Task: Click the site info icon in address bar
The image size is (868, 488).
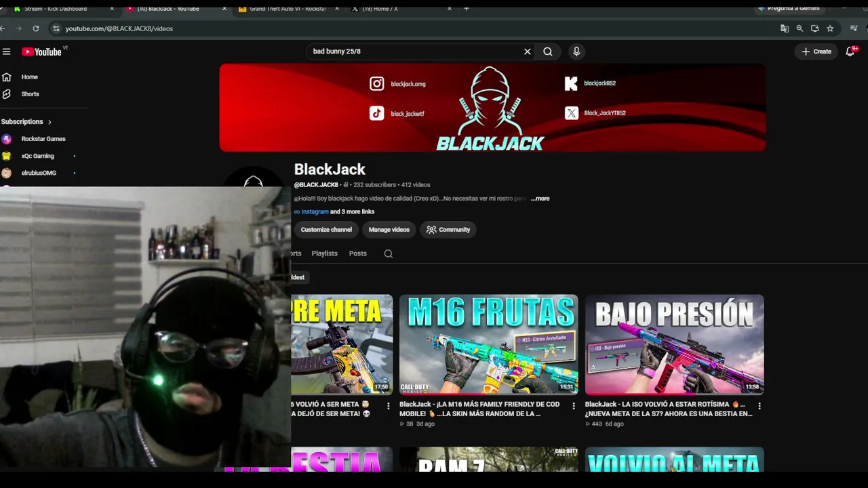Action: (56, 28)
